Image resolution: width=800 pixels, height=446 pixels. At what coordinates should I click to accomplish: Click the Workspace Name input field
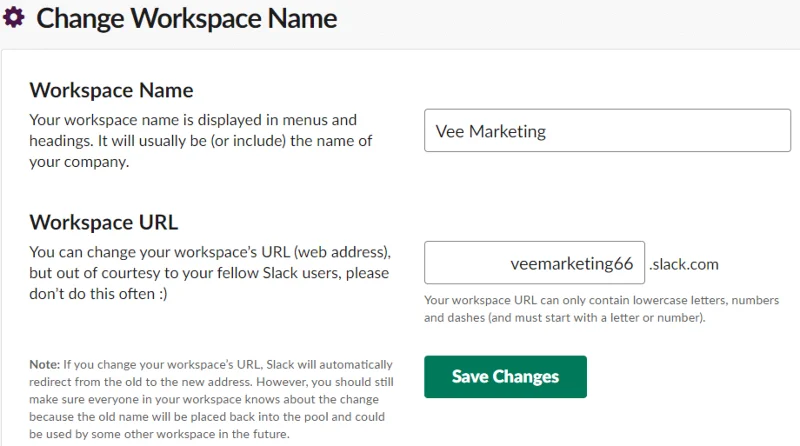(x=607, y=130)
